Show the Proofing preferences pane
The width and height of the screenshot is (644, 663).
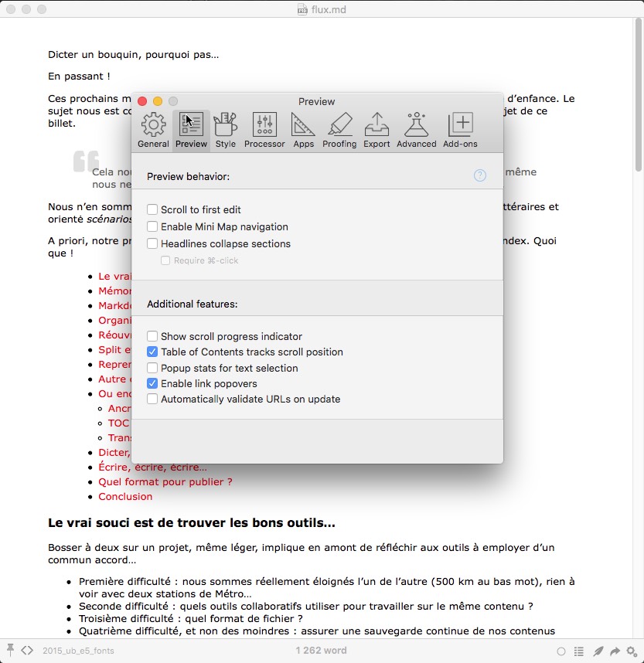[x=339, y=131]
